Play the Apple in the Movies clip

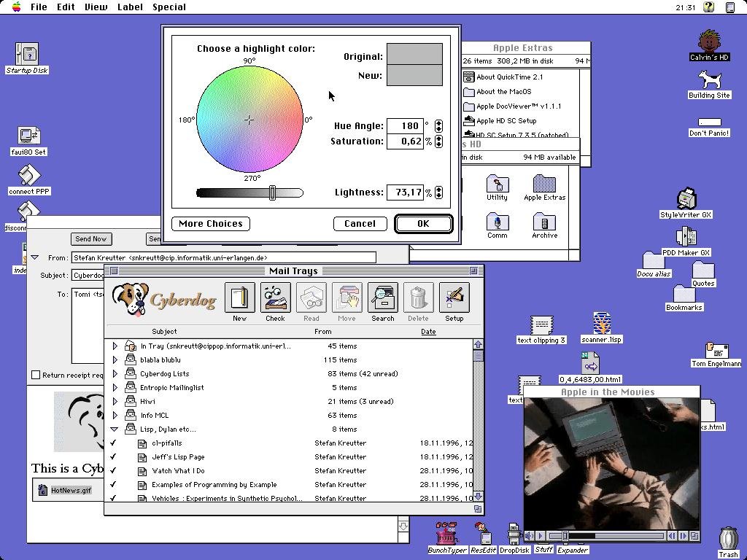click(x=541, y=536)
